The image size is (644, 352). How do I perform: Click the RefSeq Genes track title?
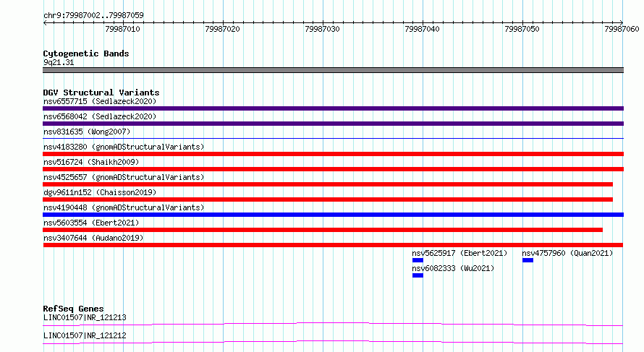point(73,309)
